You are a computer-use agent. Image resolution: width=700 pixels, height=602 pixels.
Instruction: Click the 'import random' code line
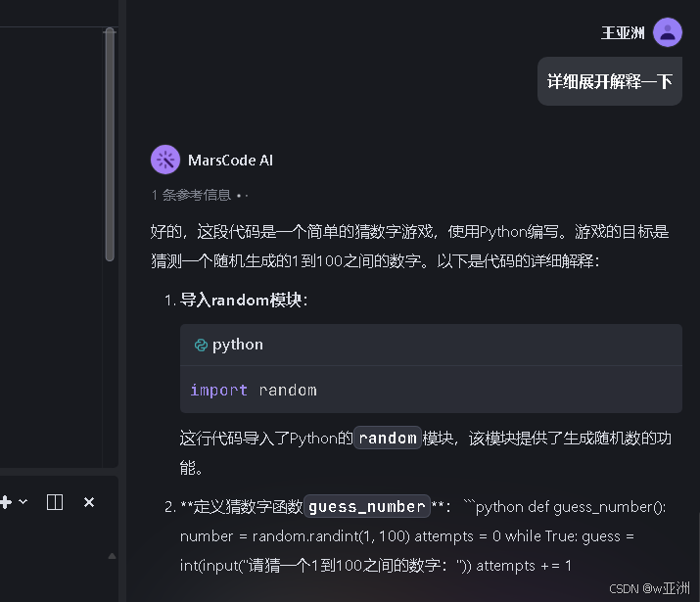pos(254,390)
